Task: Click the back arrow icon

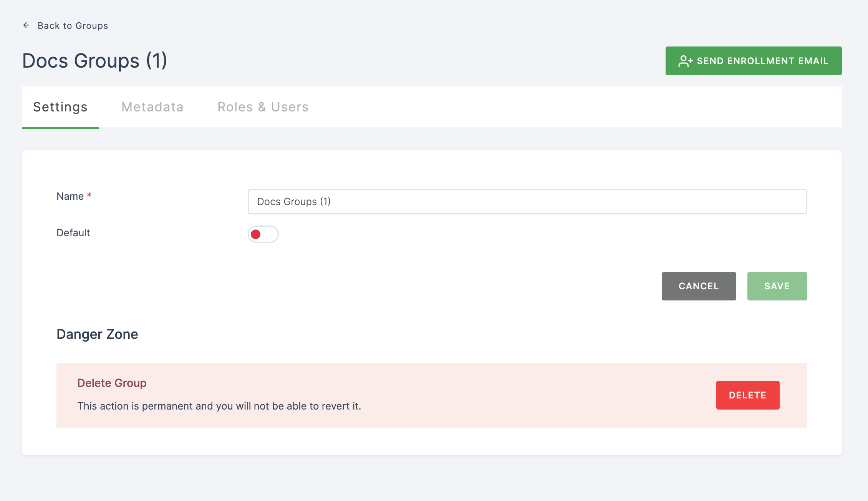Action: (x=26, y=25)
